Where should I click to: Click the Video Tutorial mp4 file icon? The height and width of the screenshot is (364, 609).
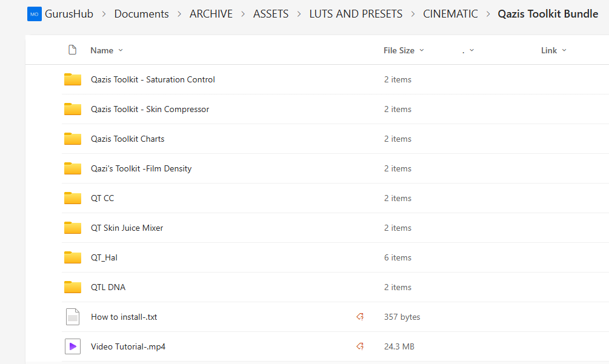tap(73, 346)
